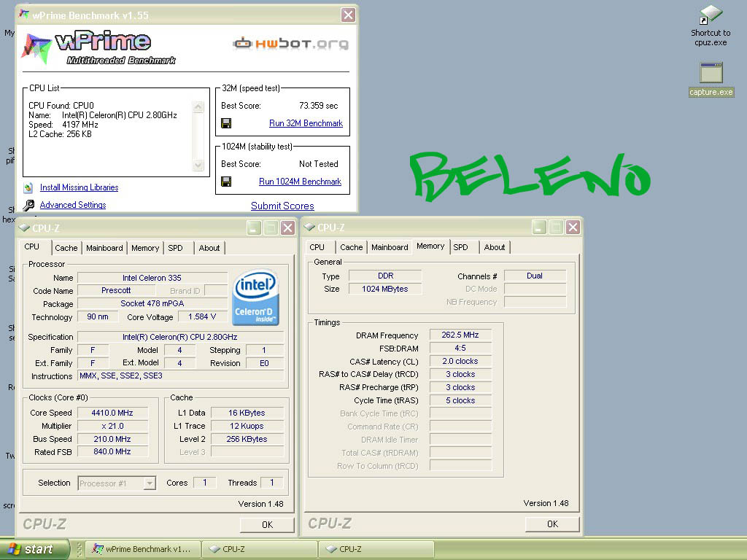Click the CAS# Latency value 2.0 clocks
The height and width of the screenshot is (560, 747).
pyautogui.click(x=460, y=361)
